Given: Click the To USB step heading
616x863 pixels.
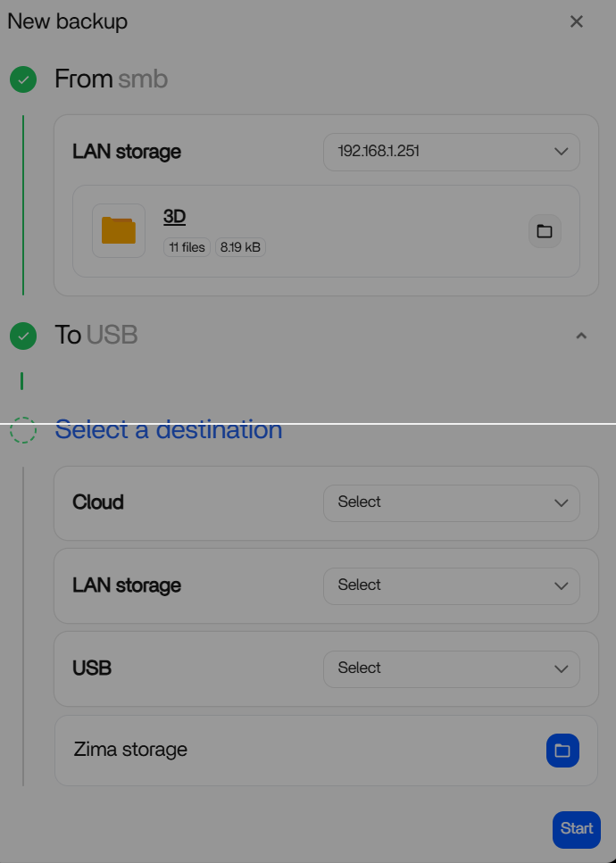Looking at the screenshot, I should pos(96,336).
